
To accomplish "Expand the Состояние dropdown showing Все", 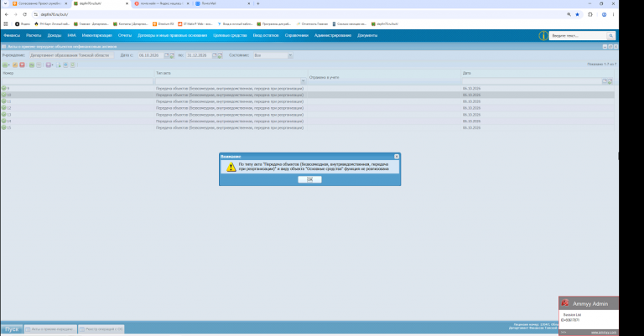I will [290, 55].
